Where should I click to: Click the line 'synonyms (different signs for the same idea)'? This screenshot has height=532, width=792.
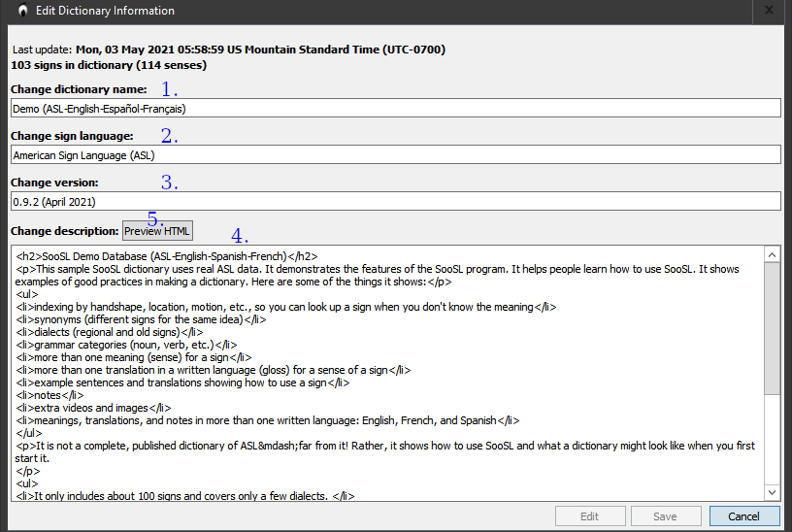tap(141, 319)
